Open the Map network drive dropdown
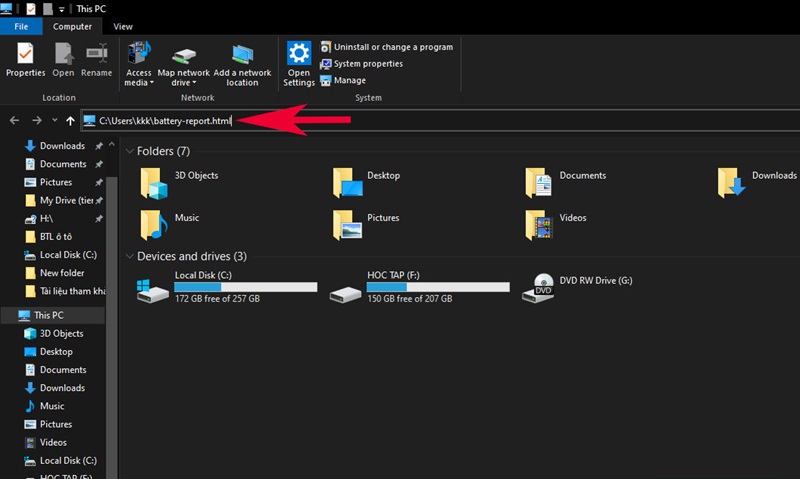 pyautogui.click(x=184, y=64)
